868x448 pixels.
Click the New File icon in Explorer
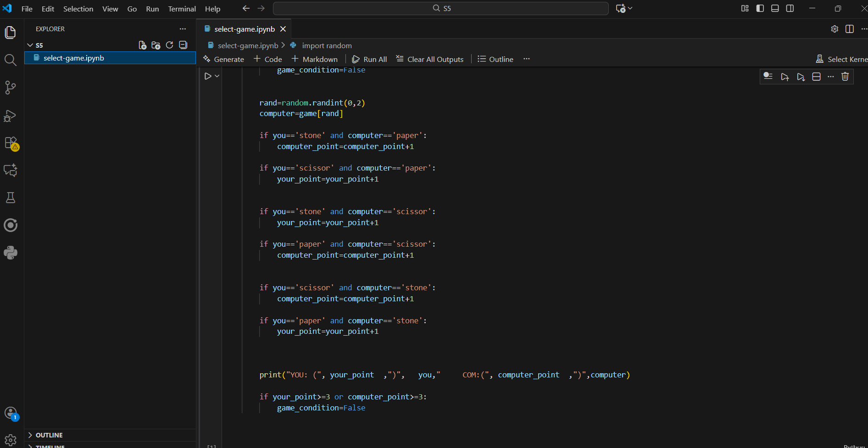pos(143,45)
